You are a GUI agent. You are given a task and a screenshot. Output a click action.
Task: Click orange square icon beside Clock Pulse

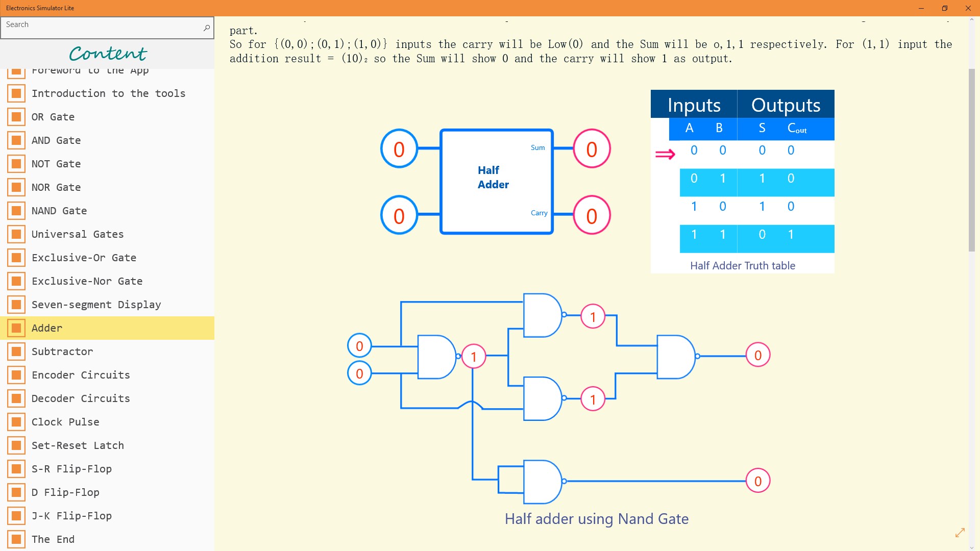pyautogui.click(x=16, y=422)
